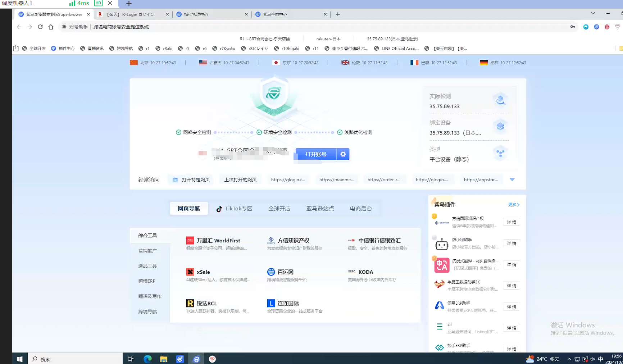The image size is (623, 364).
Task: Click the 万里汇 WorldFirst logo icon
Action: click(x=190, y=241)
